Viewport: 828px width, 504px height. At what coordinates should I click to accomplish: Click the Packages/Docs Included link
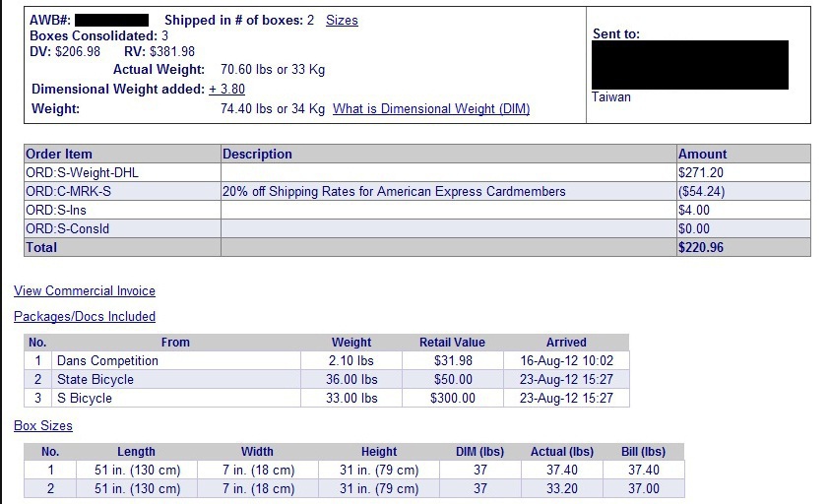(x=85, y=317)
